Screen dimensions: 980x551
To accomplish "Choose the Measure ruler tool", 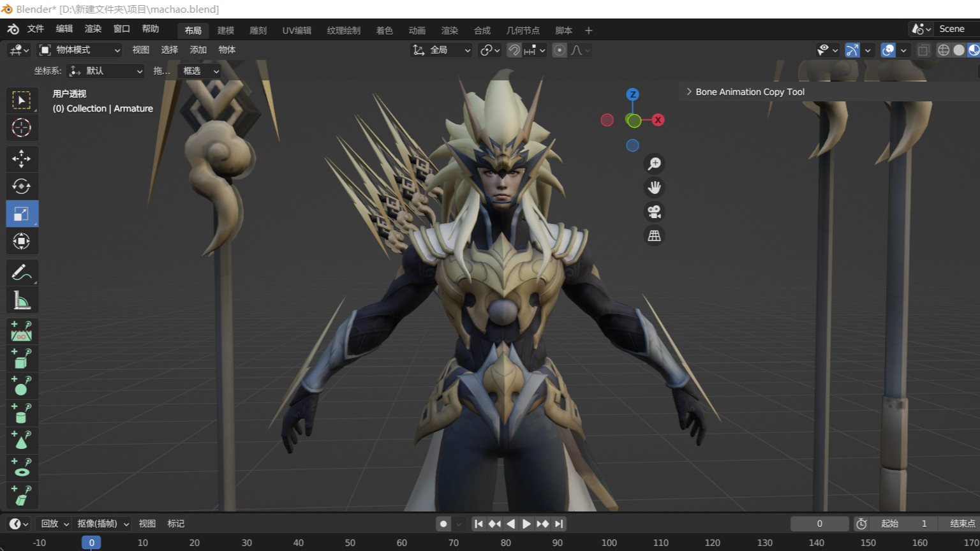I will pyautogui.click(x=21, y=300).
